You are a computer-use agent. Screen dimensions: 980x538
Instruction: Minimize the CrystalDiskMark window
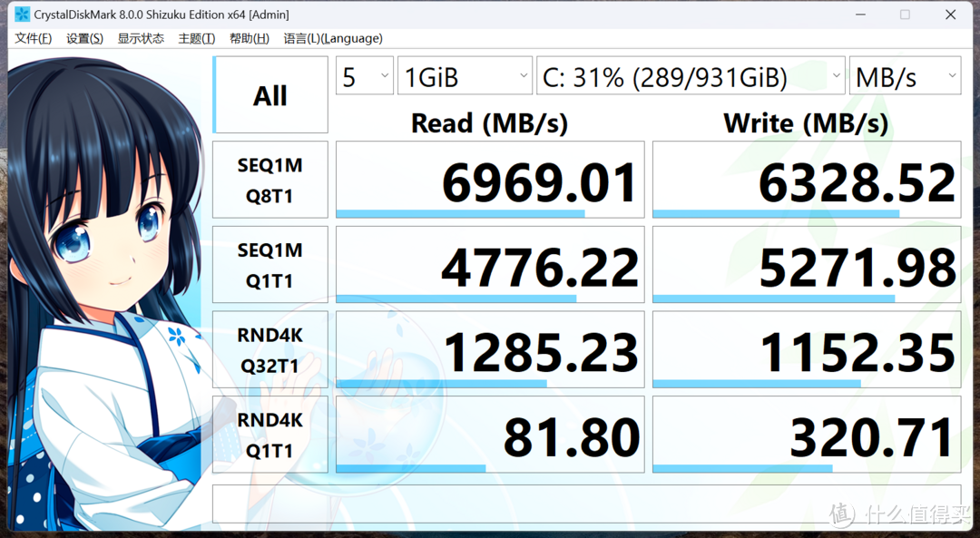pyautogui.click(x=860, y=15)
